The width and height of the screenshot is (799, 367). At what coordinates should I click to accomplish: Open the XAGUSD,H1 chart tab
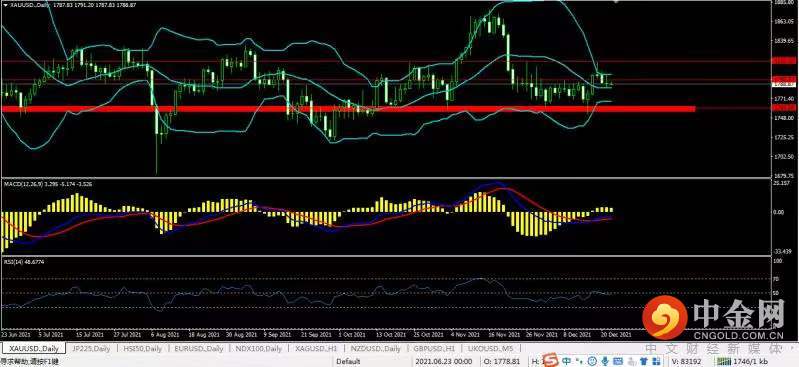pyautogui.click(x=315, y=349)
